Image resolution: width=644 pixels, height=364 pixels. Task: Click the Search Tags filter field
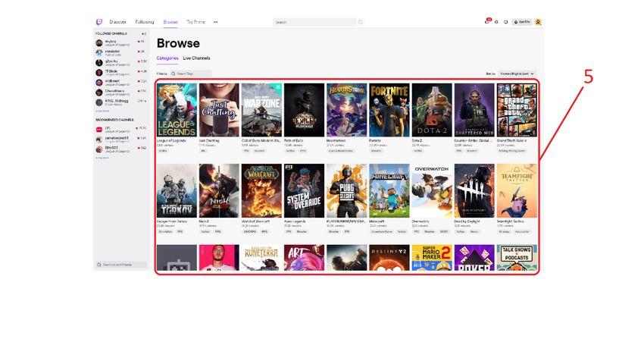coord(192,74)
